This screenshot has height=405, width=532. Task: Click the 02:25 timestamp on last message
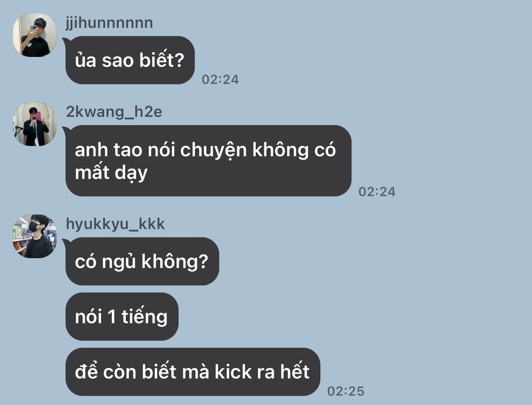(346, 391)
